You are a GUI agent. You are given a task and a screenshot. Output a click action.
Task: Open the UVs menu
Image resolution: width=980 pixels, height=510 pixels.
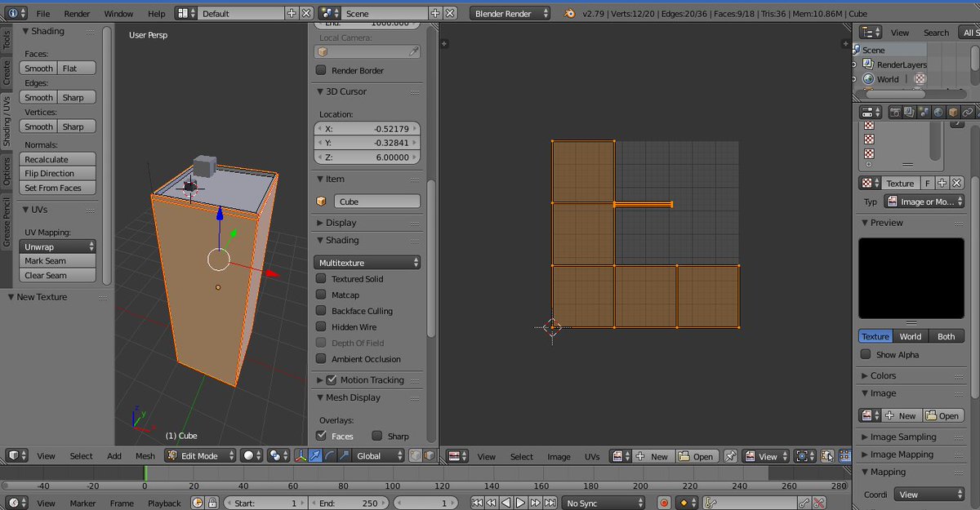tap(592, 456)
